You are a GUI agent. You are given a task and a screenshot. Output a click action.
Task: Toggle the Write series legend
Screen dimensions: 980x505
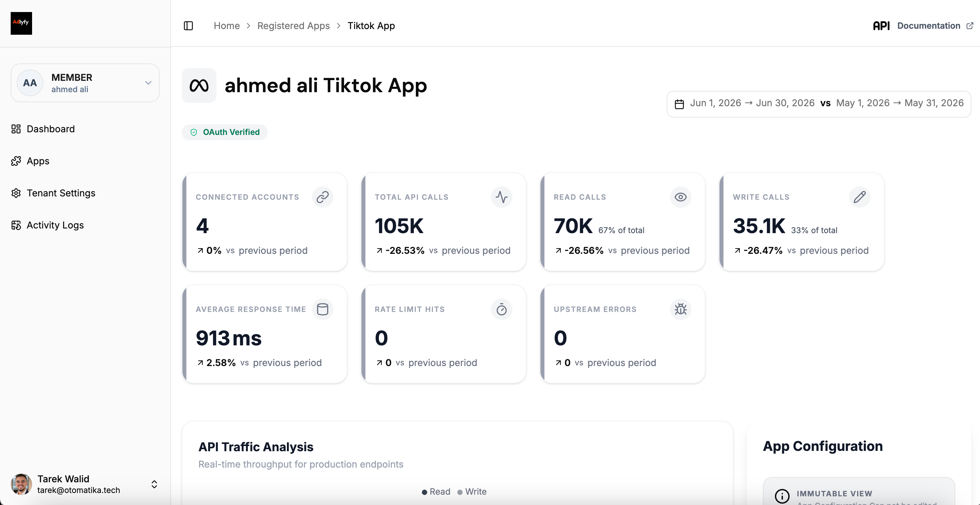pyautogui.click(x=472, y=492)
